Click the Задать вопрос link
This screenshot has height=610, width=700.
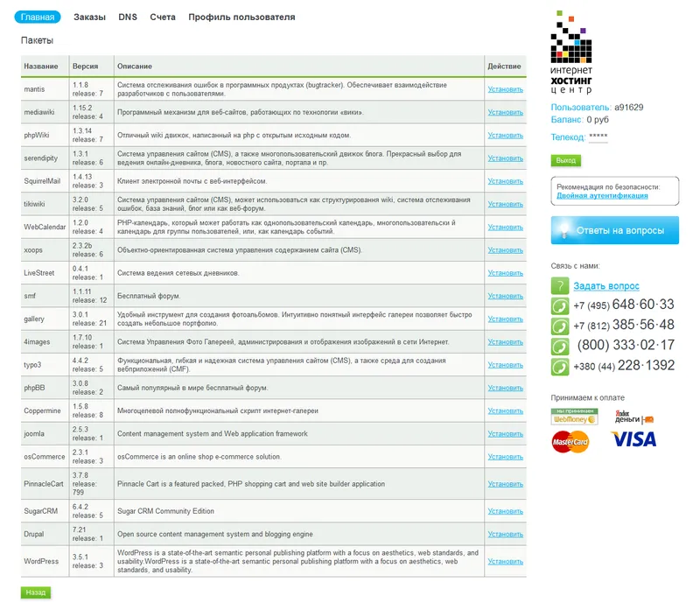(x=606, y=286)
